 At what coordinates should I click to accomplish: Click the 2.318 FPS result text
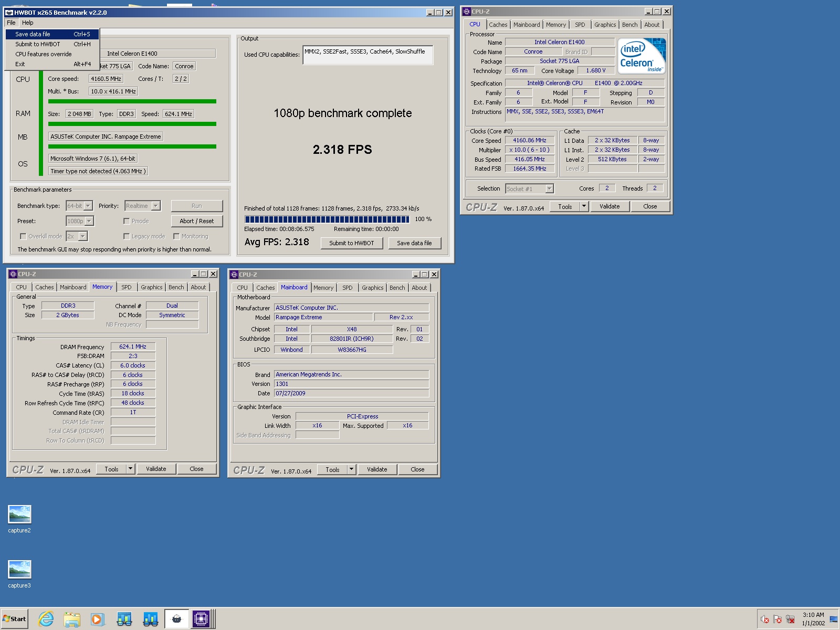coord(342,150)
